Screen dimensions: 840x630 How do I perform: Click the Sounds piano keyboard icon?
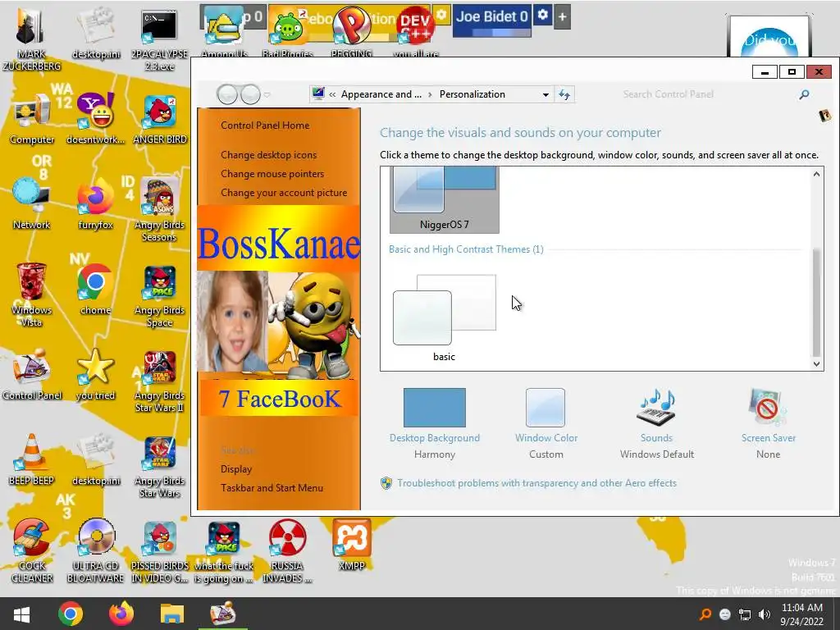click(656, 409)
